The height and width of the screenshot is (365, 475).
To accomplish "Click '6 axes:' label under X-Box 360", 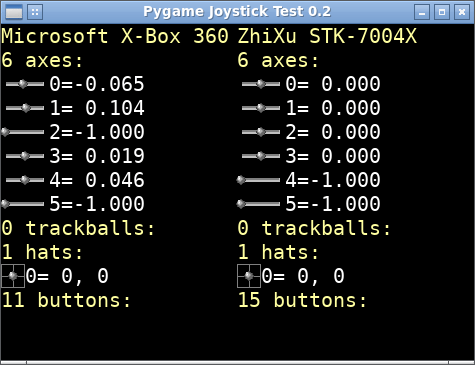I will click(x=42, y=60).
